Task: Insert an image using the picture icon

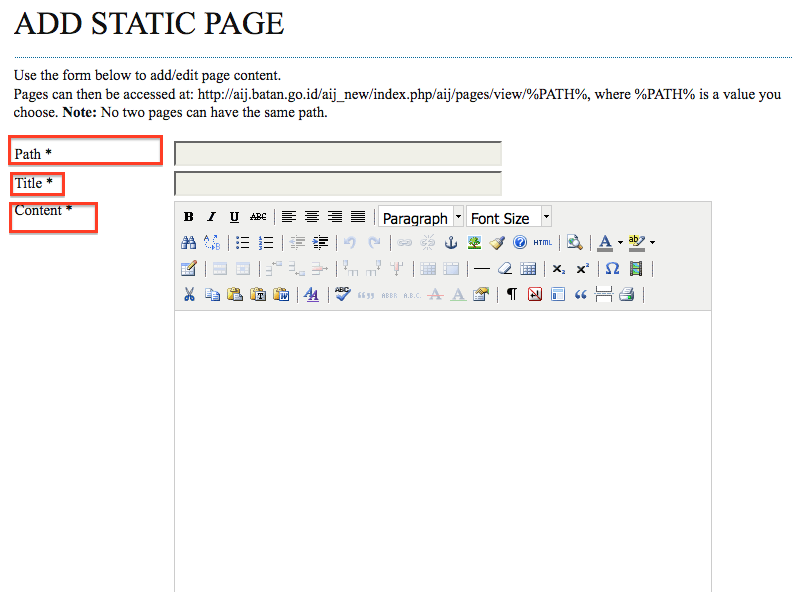Action: (474, 243)
